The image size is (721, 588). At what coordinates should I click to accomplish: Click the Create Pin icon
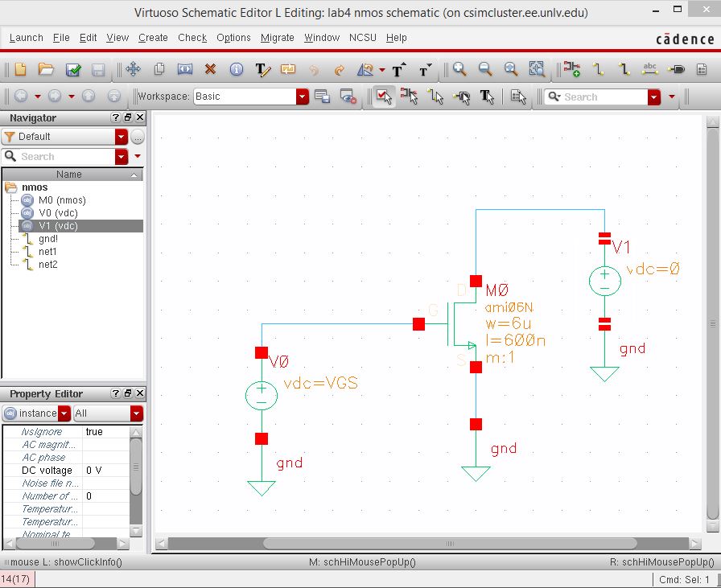(x=677, y=70)
